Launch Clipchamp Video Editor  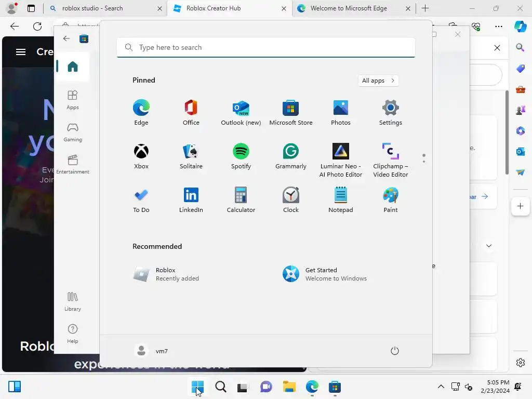point(391,160)
